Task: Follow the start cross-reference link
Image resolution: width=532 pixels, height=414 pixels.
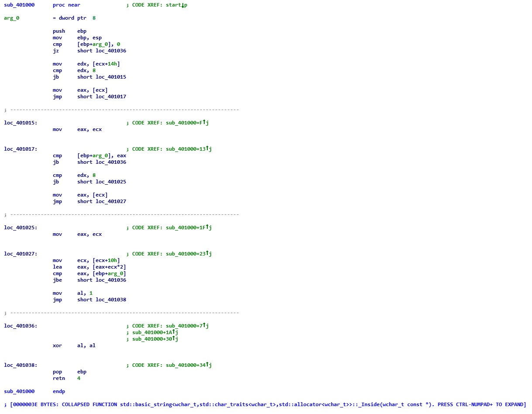Action: tap(175, 5)
